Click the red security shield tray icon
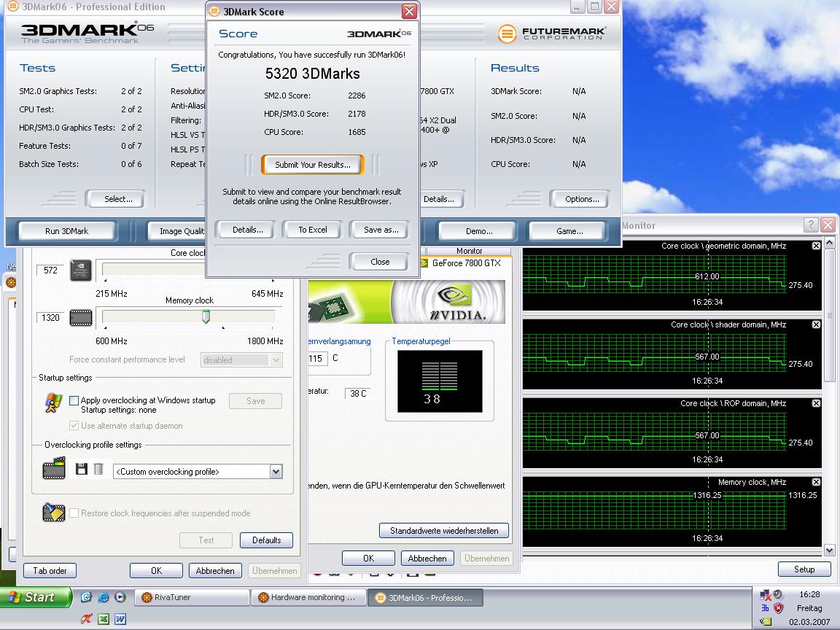The width and height of the screenshot is (840, 630). [779, 608]
